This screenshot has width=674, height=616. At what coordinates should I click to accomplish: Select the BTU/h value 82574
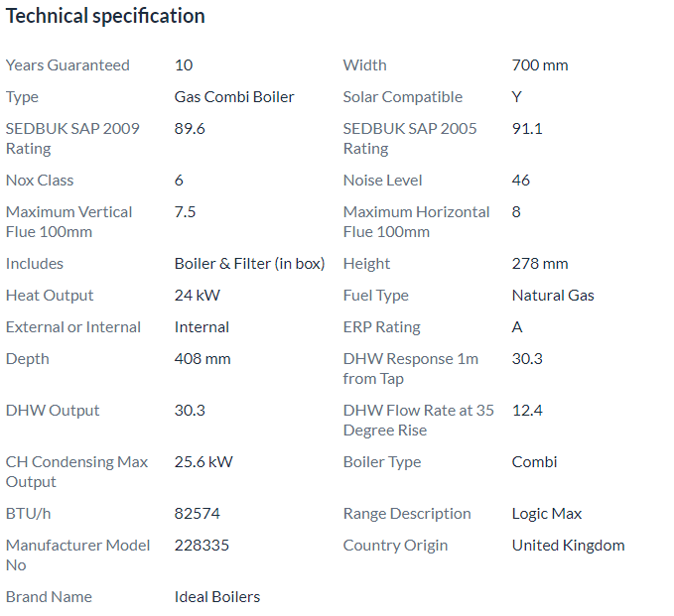(198, 514)
